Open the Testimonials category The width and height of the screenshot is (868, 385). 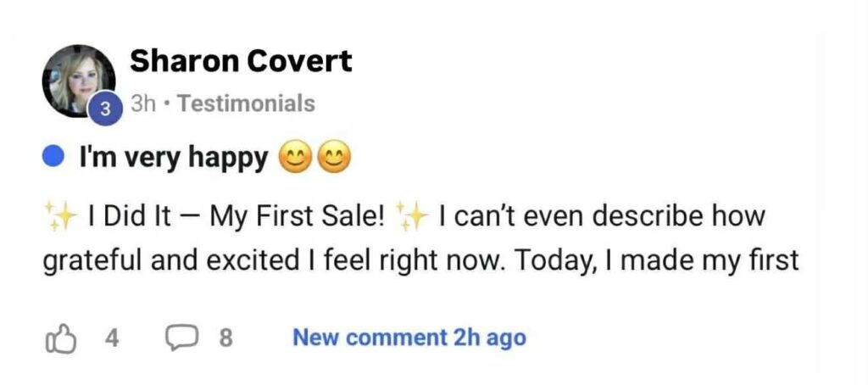pos(247,103)
